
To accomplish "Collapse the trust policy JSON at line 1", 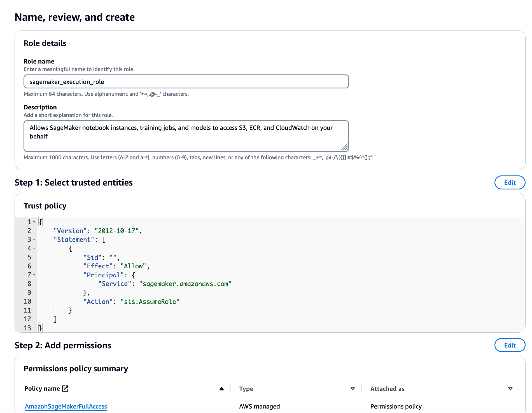I will (x=34, y=222).
